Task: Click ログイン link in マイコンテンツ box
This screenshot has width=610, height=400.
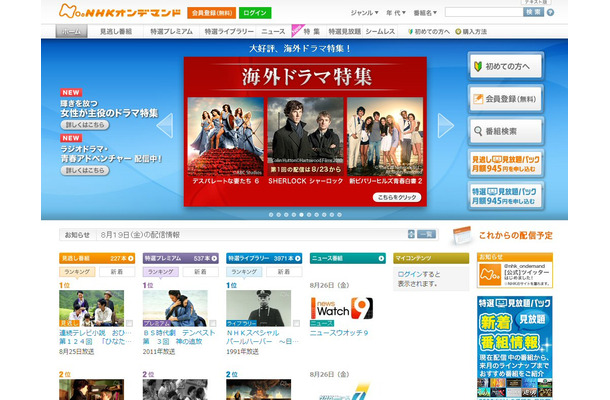Action: tap(409, 274)
